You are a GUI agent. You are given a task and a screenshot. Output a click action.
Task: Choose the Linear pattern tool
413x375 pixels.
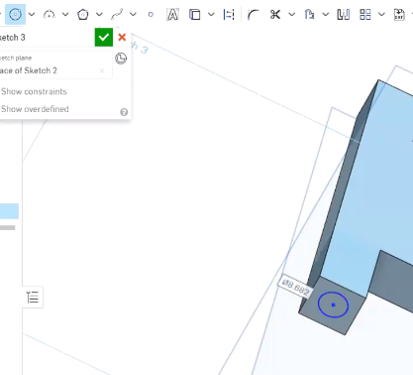point(365,14)
